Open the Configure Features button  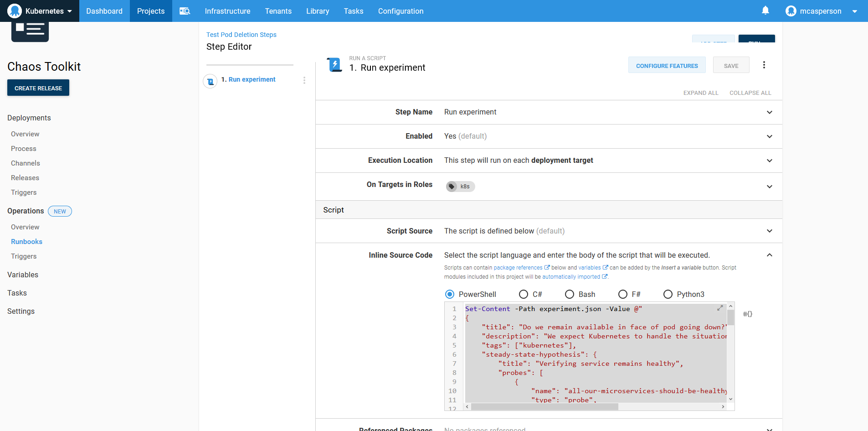pos(667,66)
